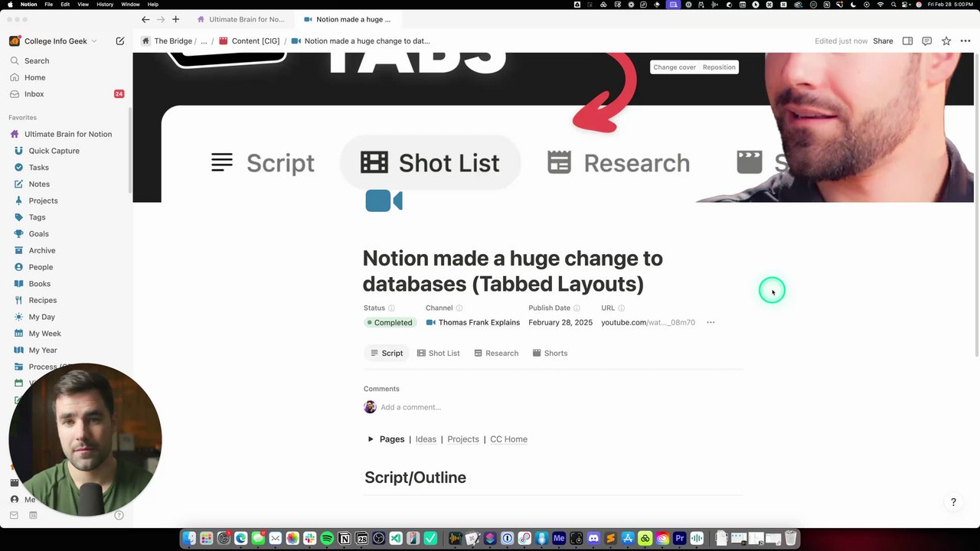Open page comments icon in top bar

click(926, 41)
